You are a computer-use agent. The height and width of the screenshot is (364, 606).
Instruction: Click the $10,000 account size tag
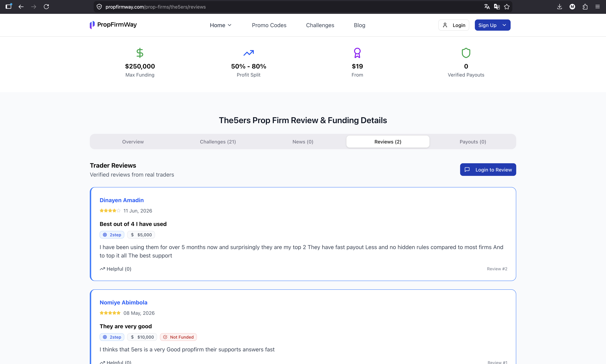pos(142,337)
